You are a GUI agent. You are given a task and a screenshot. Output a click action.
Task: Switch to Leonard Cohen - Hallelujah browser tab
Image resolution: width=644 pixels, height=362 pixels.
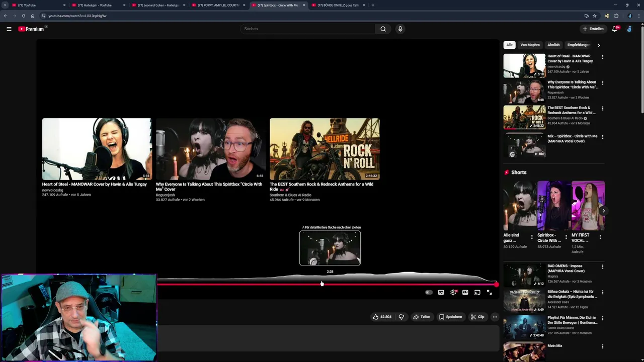pos(158,5)
